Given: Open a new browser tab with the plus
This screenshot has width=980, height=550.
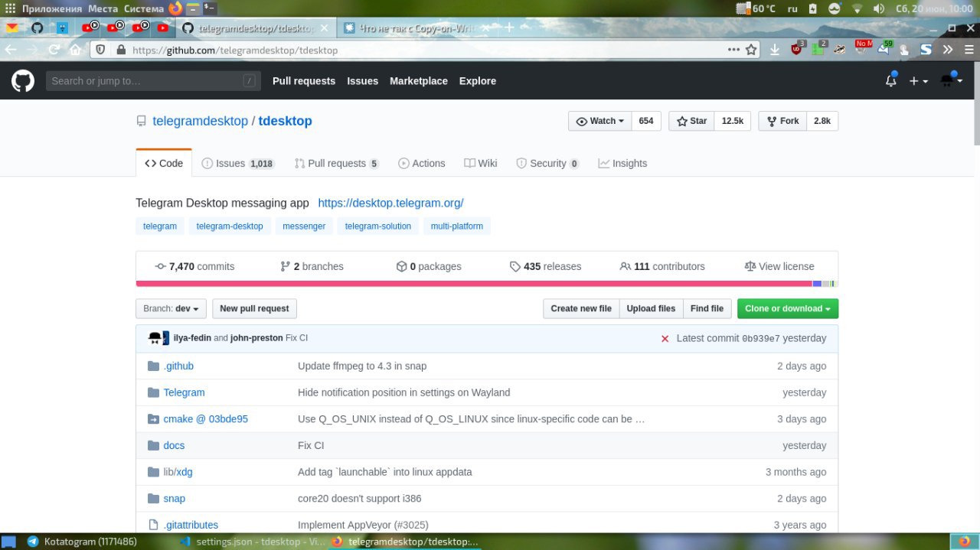Looking at the screenshot, I should click(x=508, y=28).
